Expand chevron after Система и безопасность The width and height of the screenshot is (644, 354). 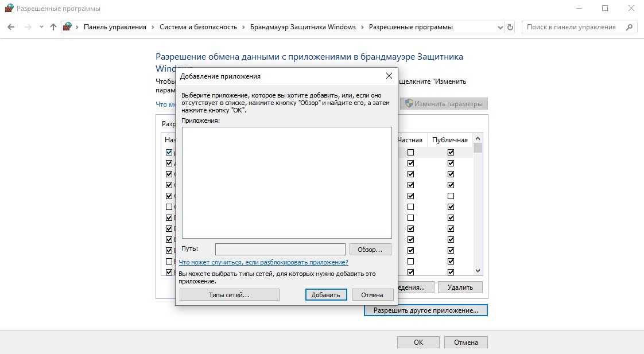[243, 27]
